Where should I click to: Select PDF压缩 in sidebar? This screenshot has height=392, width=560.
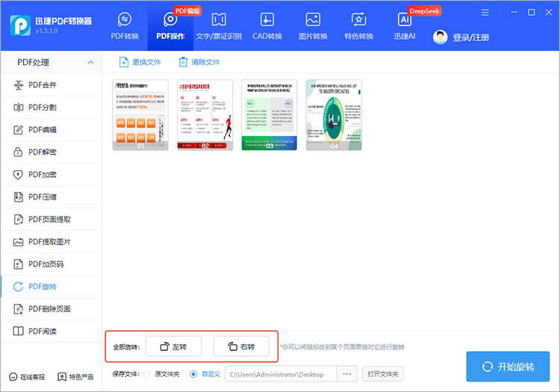52,197
